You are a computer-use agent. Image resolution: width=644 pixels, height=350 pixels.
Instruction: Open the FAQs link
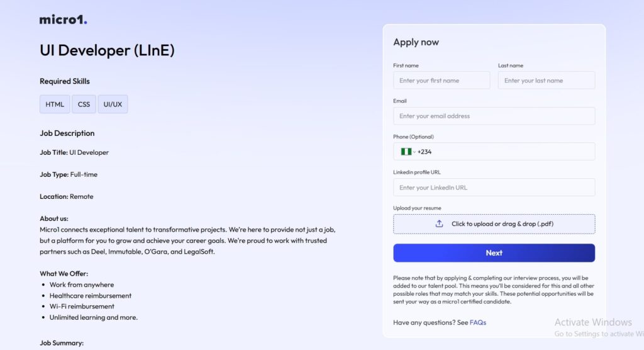[478, 322]
